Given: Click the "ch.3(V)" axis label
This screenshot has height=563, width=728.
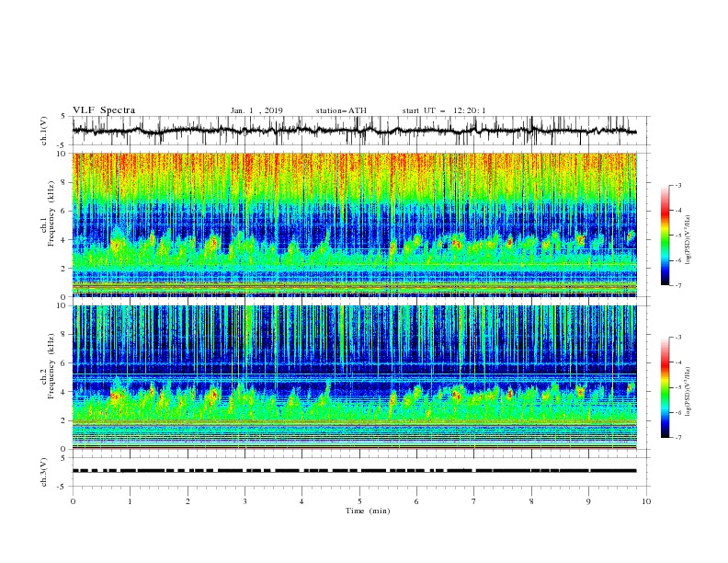Looking at the screenshot, I should tap(44, 472).
